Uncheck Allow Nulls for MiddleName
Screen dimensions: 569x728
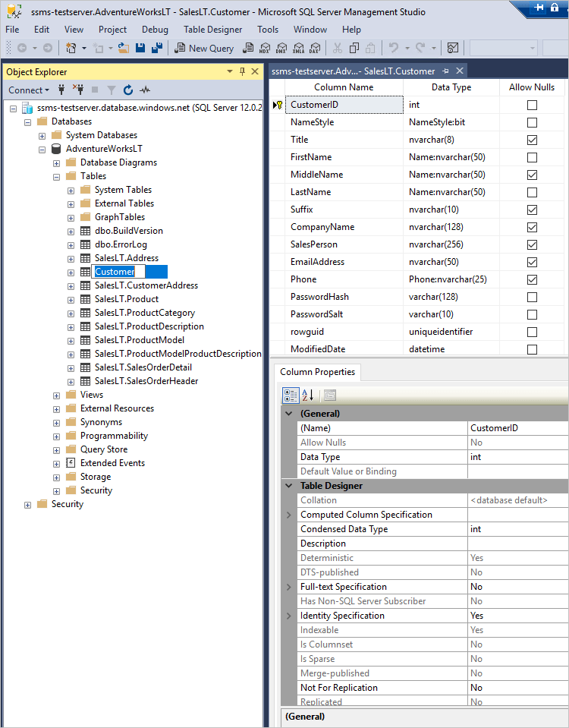tap(532, 175)
